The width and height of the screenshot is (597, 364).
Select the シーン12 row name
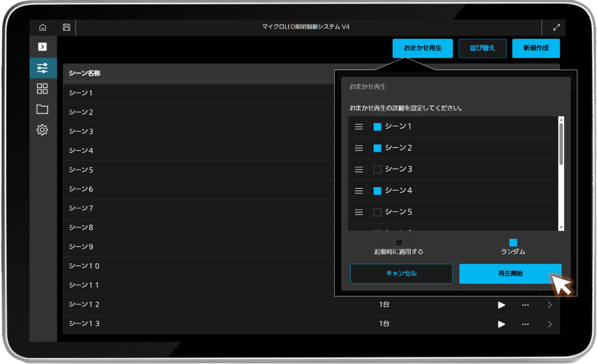coord(84,305)
